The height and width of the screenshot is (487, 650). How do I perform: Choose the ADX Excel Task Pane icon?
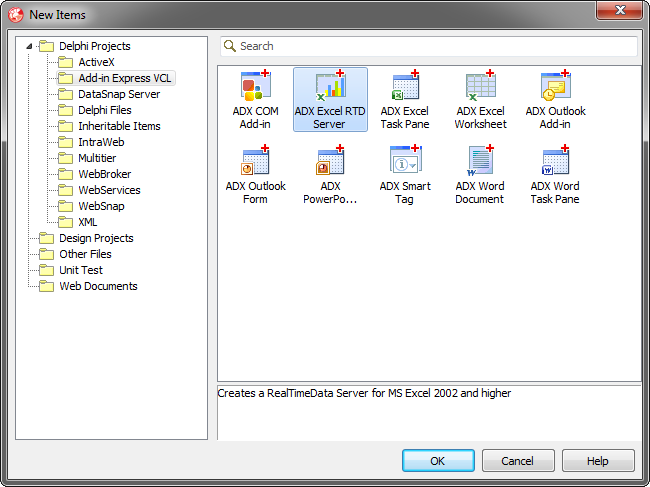pos(405,85)
